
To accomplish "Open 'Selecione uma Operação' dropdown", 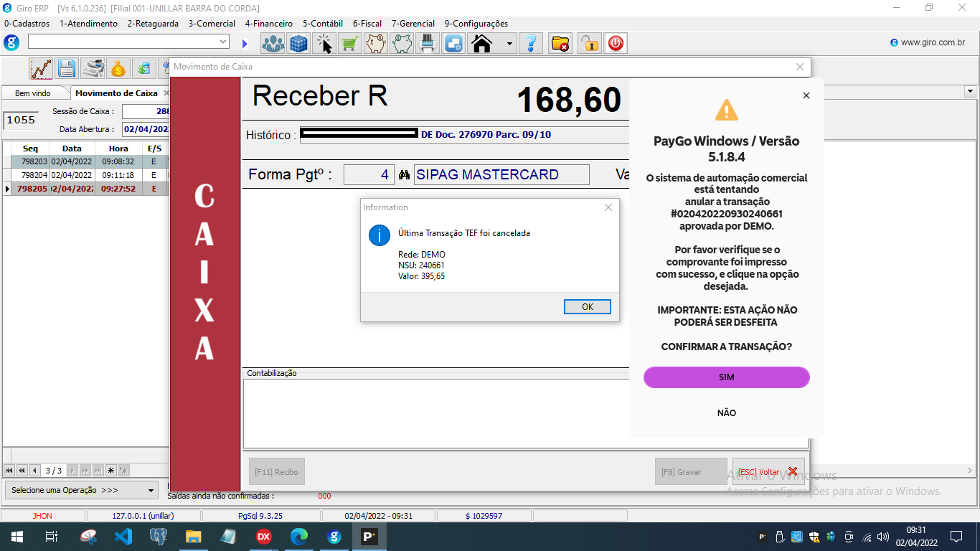I will [82, 490].
